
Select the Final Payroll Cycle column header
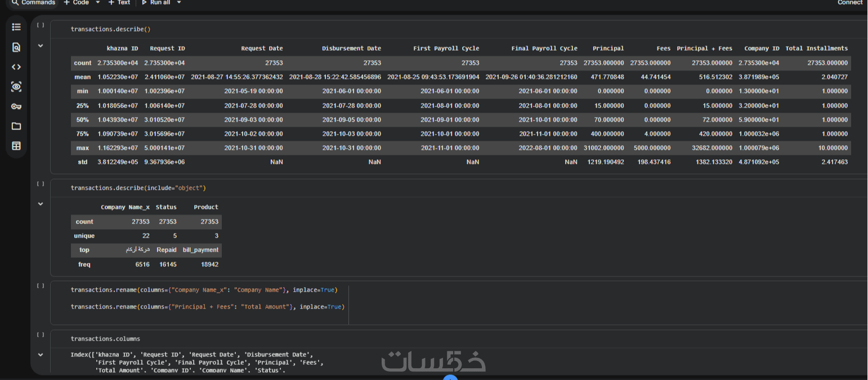tap(544, 48)
